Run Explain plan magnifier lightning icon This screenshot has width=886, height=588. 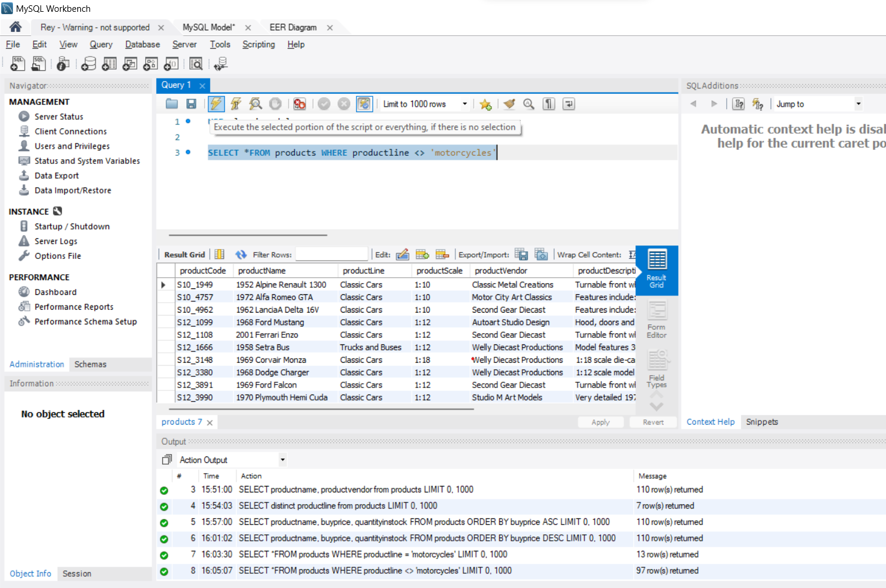pos(255,104)
